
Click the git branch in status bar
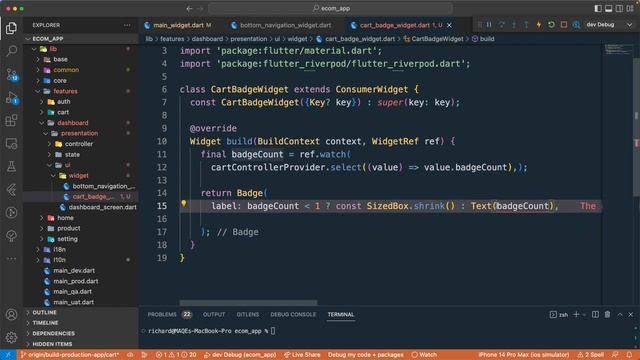[x=69, y=355]
